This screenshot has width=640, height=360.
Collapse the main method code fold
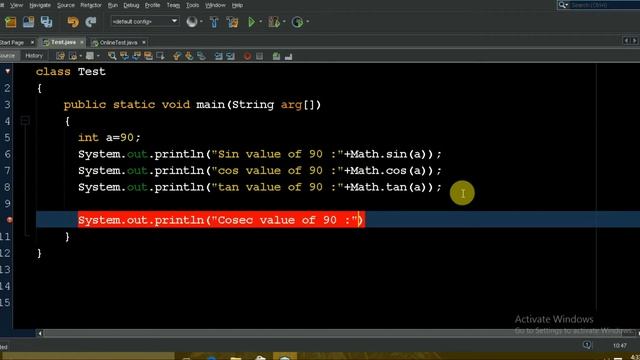click(25, 120)
